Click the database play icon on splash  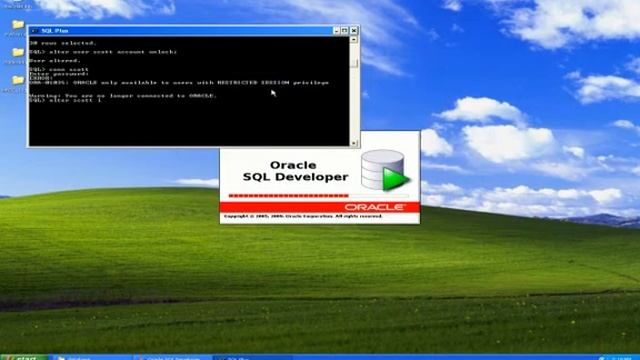tap(385, 170)
